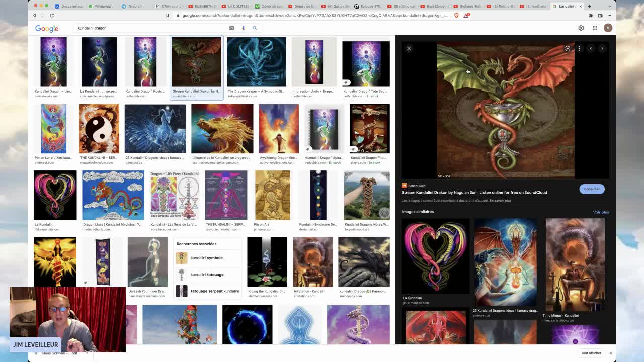Open the browser extensions puzzle icon
Viewport: 644px width, 362px height.
tap(591, 16)
